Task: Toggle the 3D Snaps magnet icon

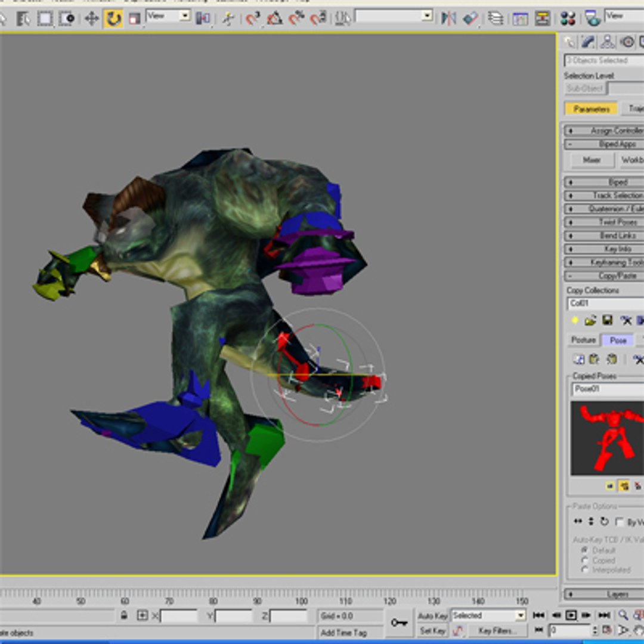Action: [253, 18]
